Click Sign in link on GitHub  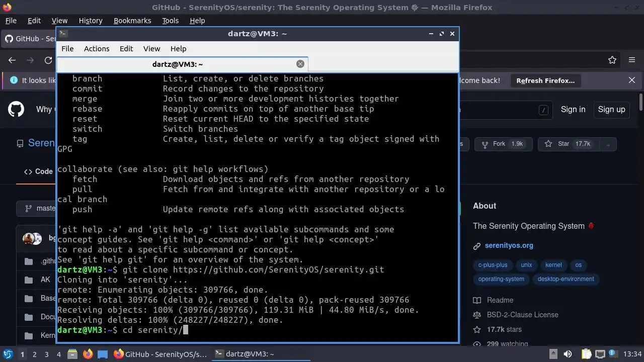(x=573, y=109)
